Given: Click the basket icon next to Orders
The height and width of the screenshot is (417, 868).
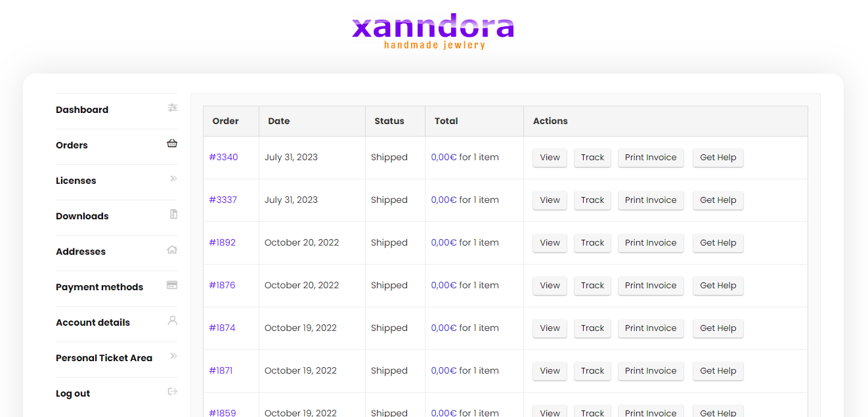Looking at the screenshot, I should (x=172, y=143).
